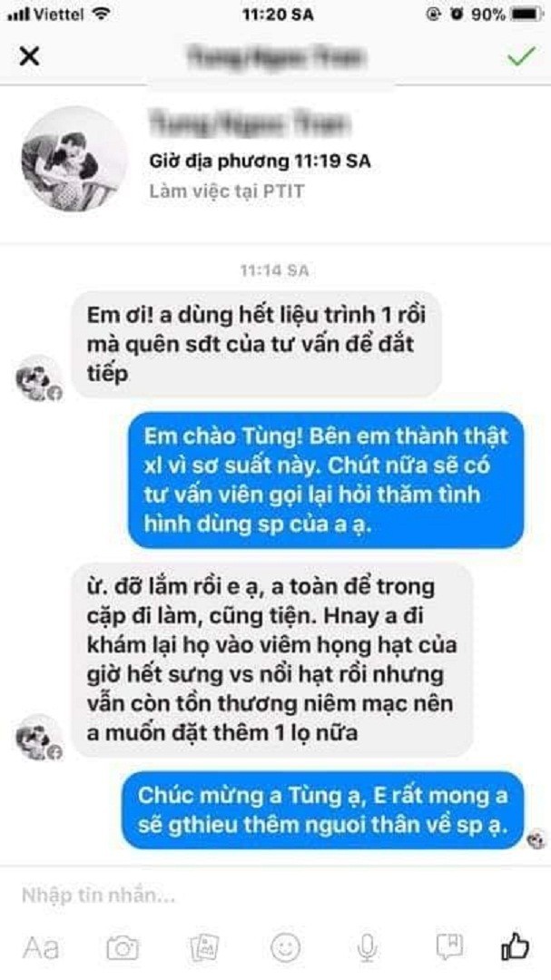The width and height of the screenshot is (551, 980).
Task: Tap the battery indicator in status bar
Action: (x=526, y=14)
